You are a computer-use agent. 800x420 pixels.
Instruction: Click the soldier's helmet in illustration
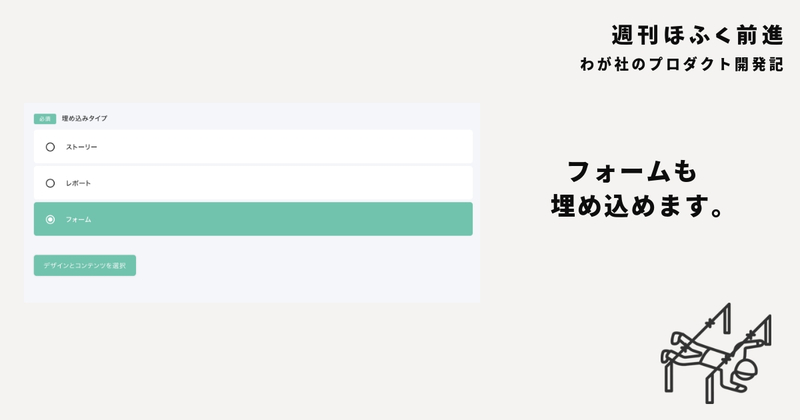[x=745, y=368]
